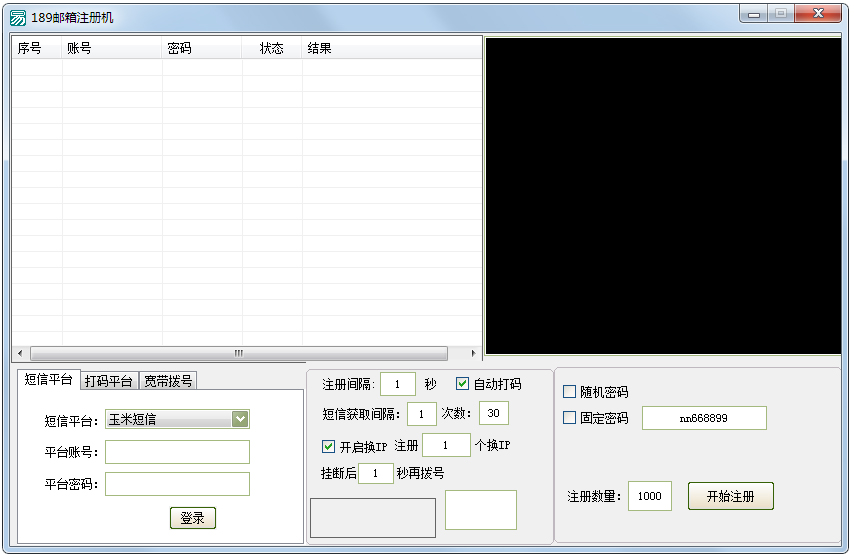The height and width of the screenshot is (559, 854).
Task: Click the 短信获取间隔 input field
Action: (x=422, y=414)
